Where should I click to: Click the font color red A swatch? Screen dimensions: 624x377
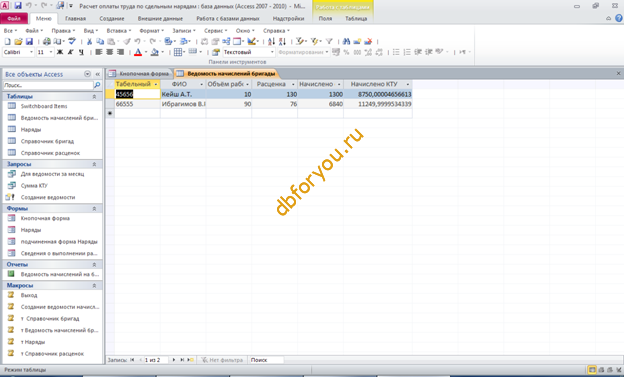point(138,52)
